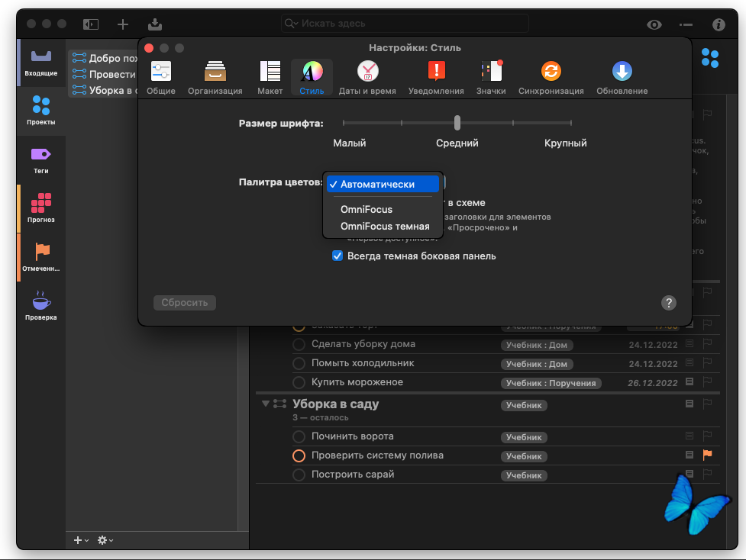Image resolution: width=746 pixels, height=560 pixels.
Task: Open the Inbox perspective (Входящие)
Action: [41, 63]
